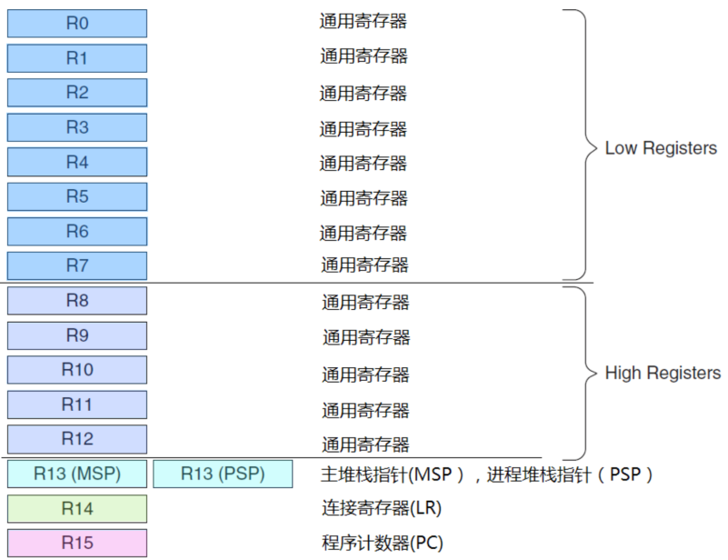Select the R3 register box
This screenshot has height=560, width=728.
click(77, 127)
